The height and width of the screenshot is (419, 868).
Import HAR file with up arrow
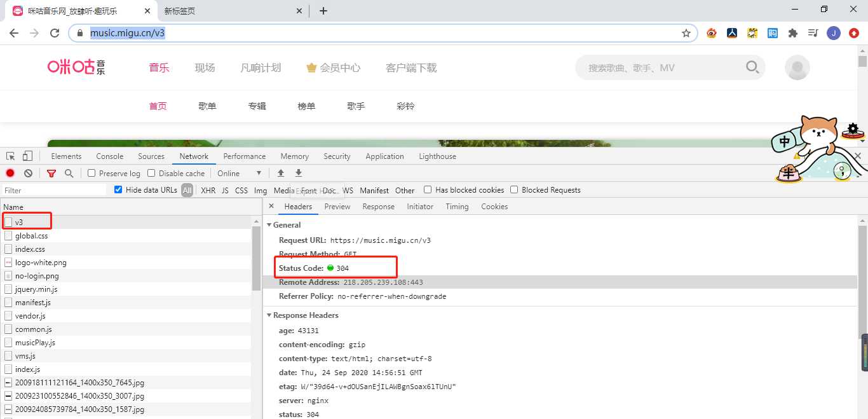click(281, 173)
